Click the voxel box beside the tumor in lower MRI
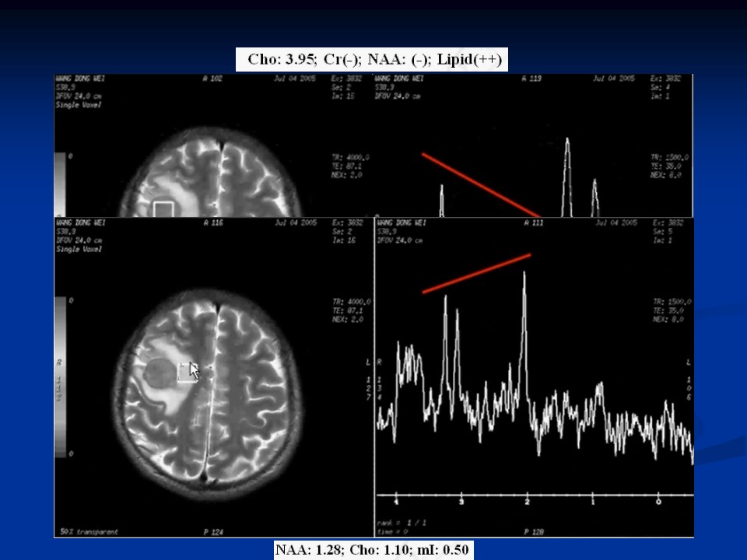Viewport: 747px width, 560px height. [x=185, y=373]
